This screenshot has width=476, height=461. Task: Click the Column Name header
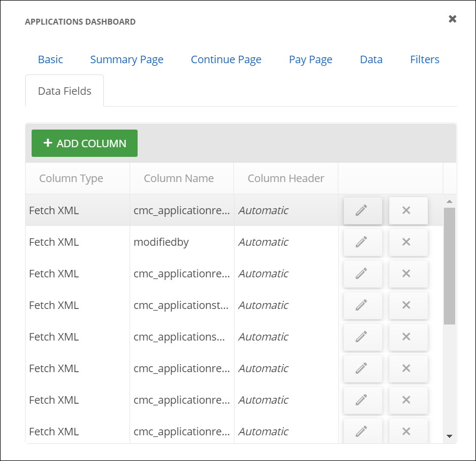click(179, 179)
